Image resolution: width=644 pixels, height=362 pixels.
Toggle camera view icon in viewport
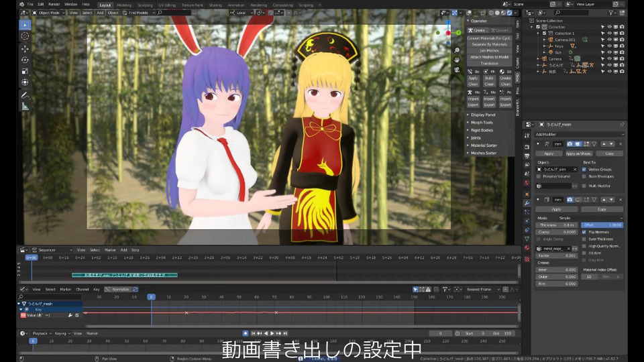click(x=457, y=70)
